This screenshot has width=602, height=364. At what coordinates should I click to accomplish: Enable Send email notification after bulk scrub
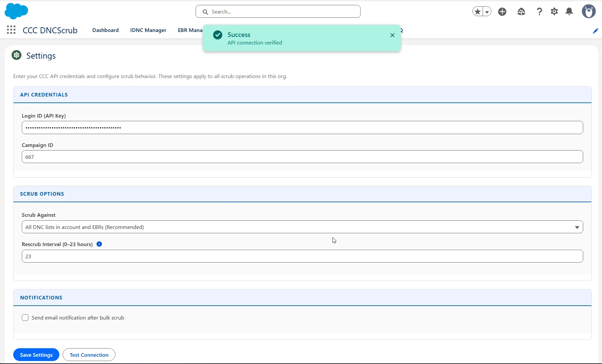click(25, 318)
